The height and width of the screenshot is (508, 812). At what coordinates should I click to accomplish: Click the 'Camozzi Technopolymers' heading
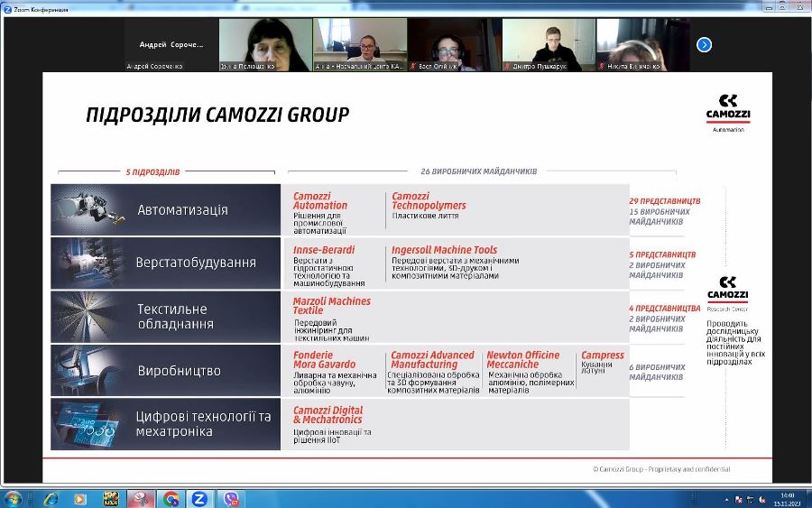pyautogui.click(x=429, y=201)
